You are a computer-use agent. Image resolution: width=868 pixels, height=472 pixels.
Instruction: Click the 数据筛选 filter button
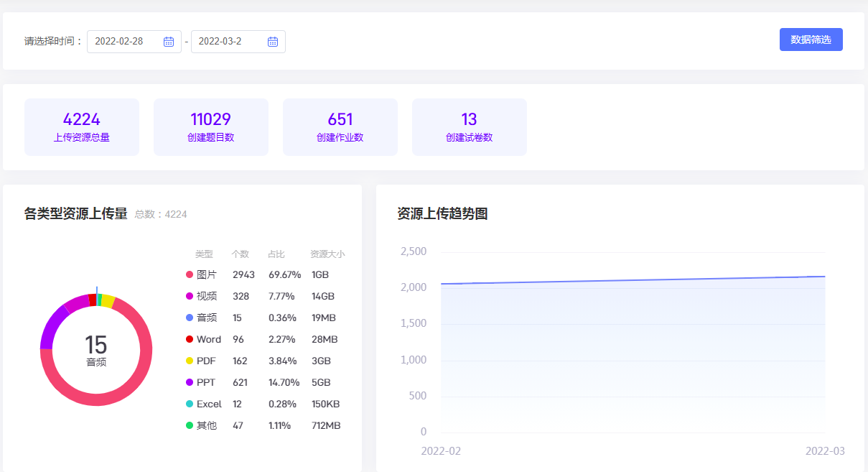coord(811,40)
